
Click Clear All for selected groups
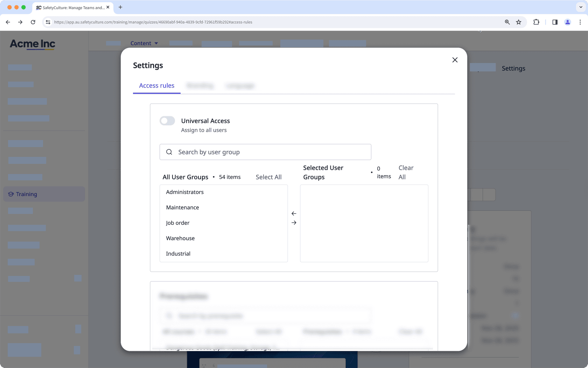(406, 172)
